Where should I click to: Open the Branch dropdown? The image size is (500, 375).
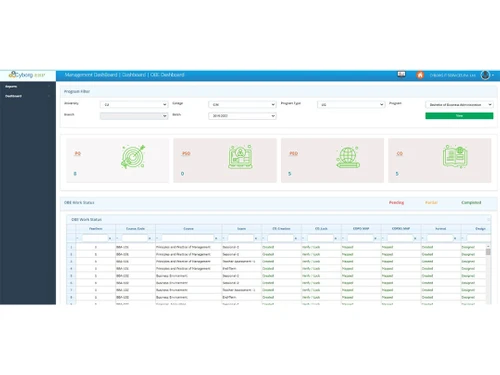pos(134,116)
